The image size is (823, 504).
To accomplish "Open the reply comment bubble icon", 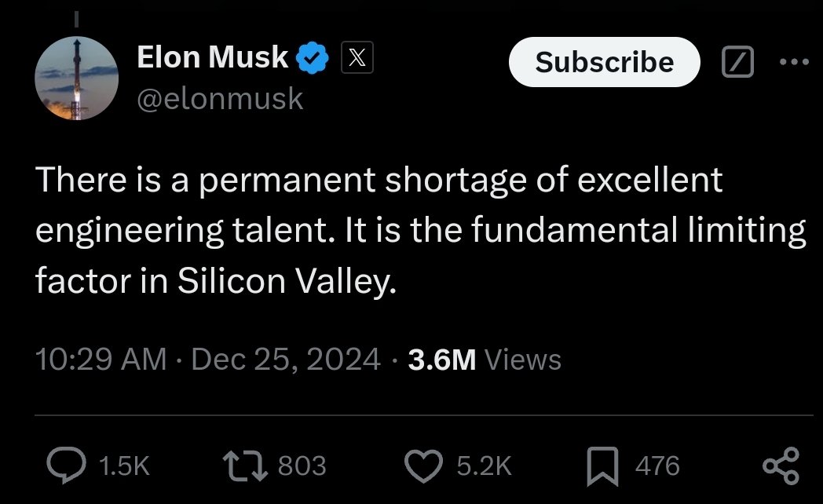I will click(67, 466).
